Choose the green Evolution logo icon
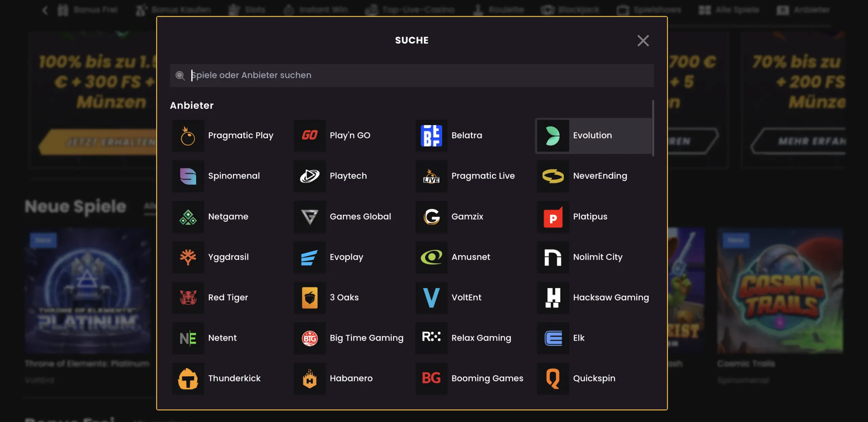Viewport: 868px width, 422px height. (553, 136)
